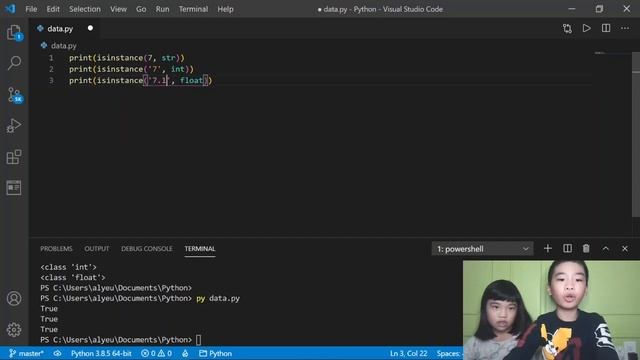The image size is (640, 360).
Task: Click terminal prompt input cursor
Action: point(199,340)
